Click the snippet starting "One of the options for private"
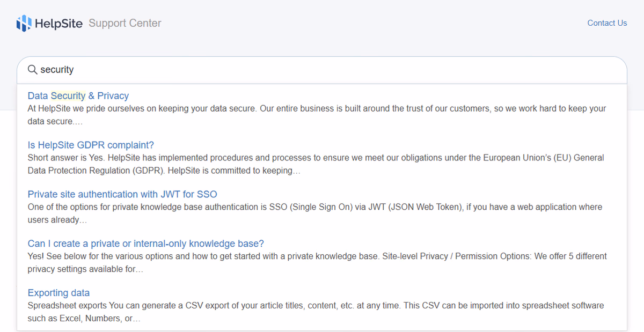644x332 pixels. [315, 213]
